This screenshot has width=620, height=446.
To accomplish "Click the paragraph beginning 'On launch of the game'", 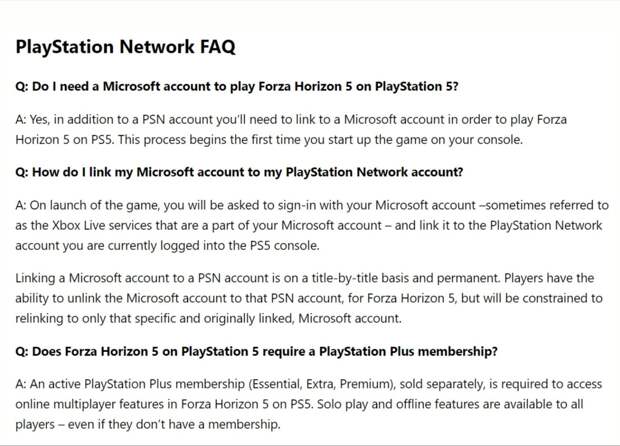I will [312, 225].
